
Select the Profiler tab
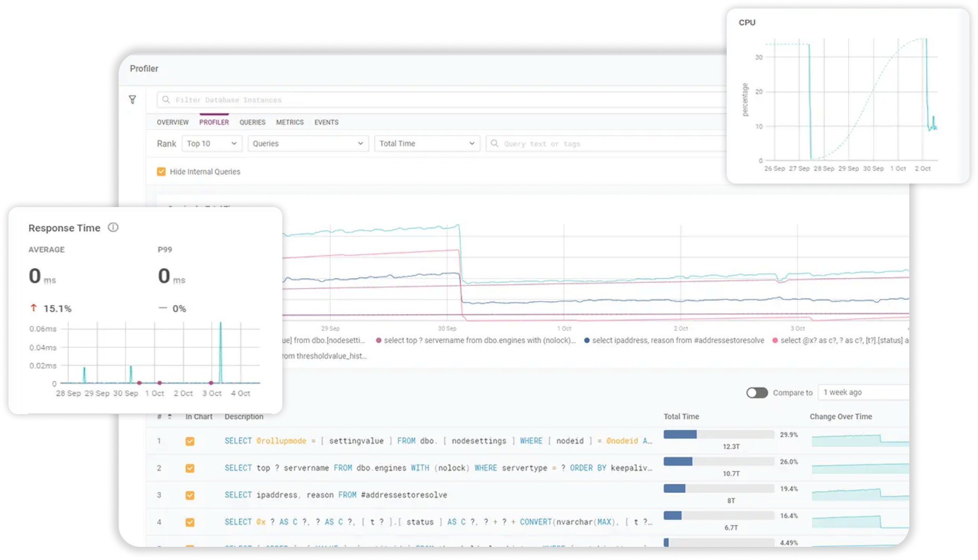point(214,122)
